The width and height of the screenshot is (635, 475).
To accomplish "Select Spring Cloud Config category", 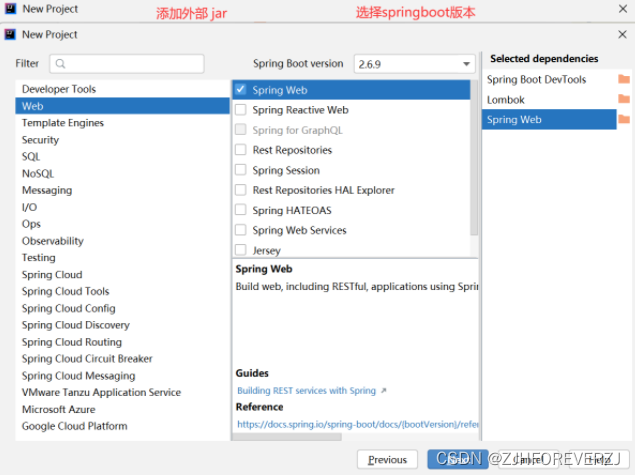I will 122,308.
